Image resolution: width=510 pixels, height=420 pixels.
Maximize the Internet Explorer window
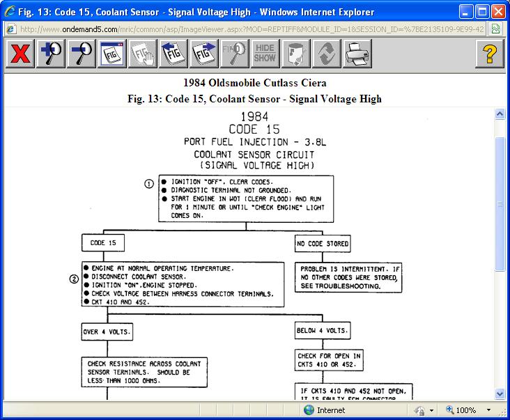pyautogui.click(x=482, y=12)
